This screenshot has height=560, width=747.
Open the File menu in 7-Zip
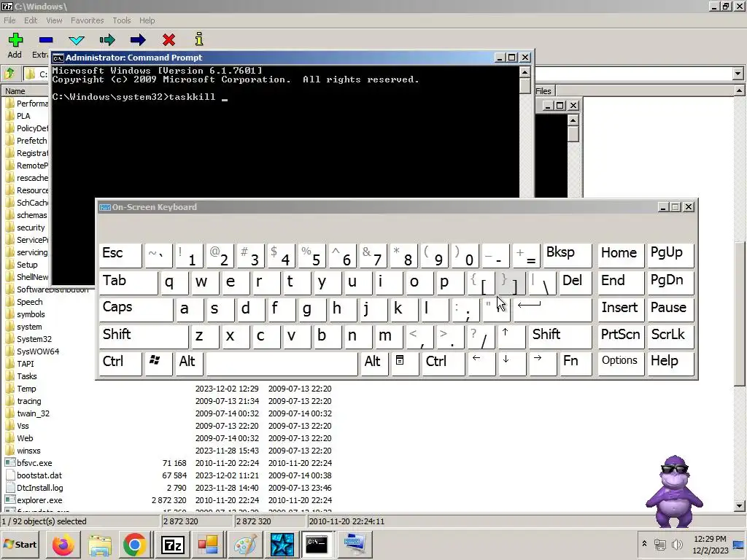pyautogui.click(x=9, y=20)
